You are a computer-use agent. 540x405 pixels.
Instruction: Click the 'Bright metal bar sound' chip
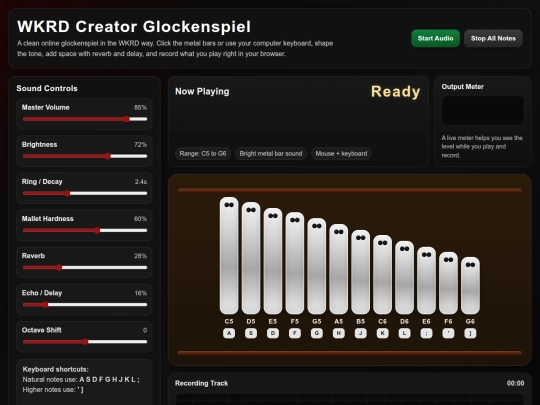271,154
